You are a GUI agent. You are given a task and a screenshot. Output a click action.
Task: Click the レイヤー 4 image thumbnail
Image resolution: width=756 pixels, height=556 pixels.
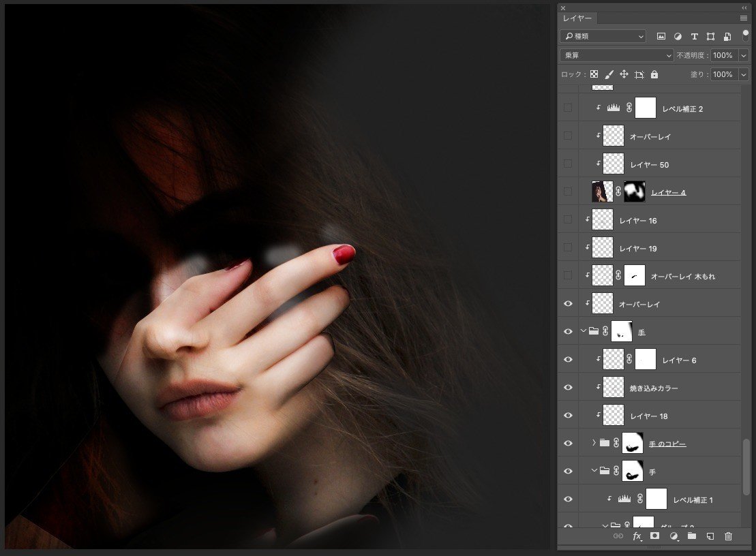[602, 191]
